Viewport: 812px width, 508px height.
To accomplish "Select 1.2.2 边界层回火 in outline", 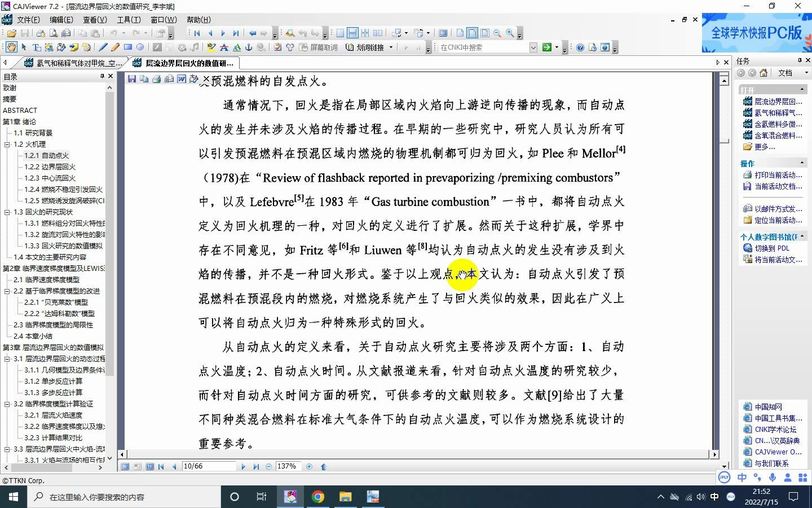I will pyautogui.click(x=50, y=167).
